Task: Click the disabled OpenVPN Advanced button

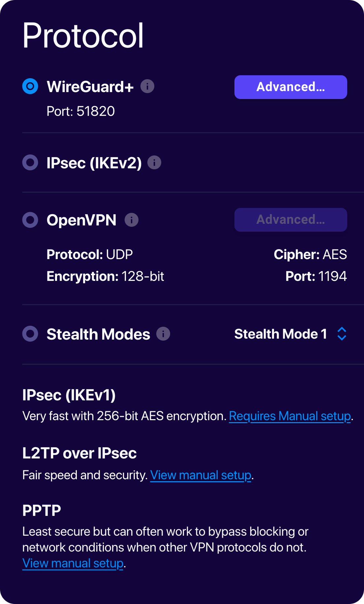Action: (290, 220)
